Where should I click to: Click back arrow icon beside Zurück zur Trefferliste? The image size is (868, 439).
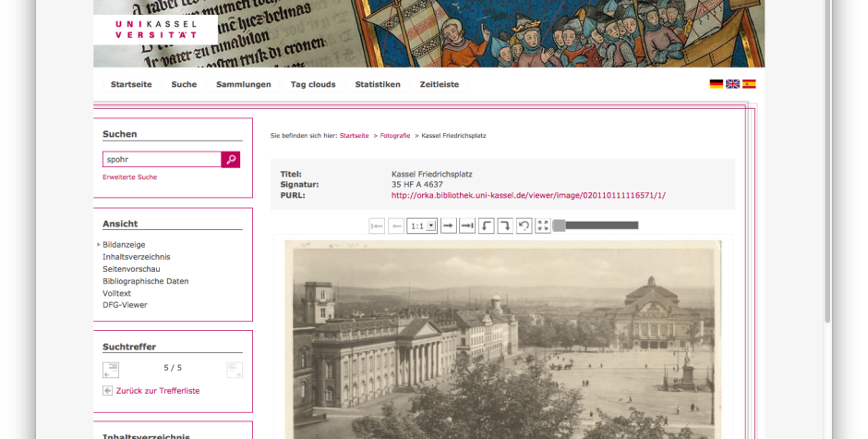click(107, 391)
